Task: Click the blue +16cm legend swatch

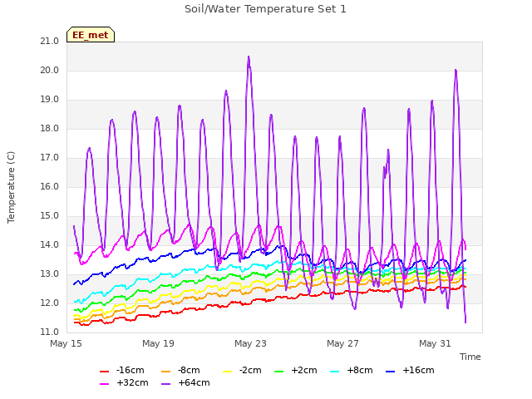Action: coord(391,372)
